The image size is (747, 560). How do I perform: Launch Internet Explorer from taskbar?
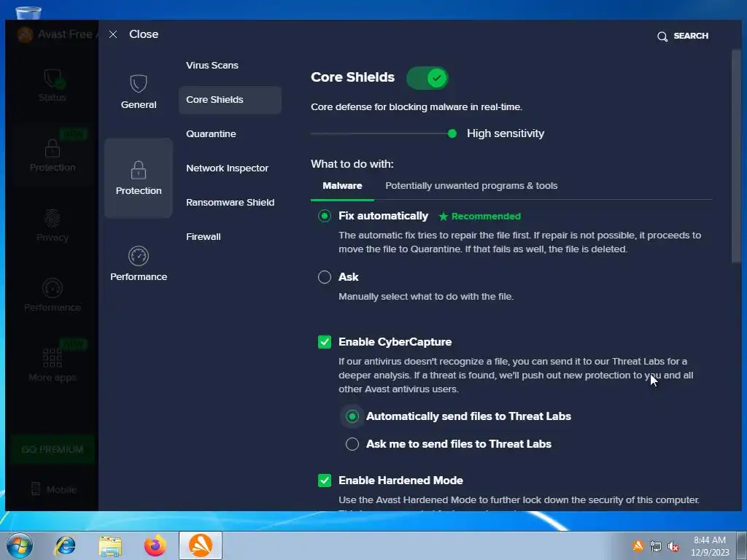click(65, 545)
